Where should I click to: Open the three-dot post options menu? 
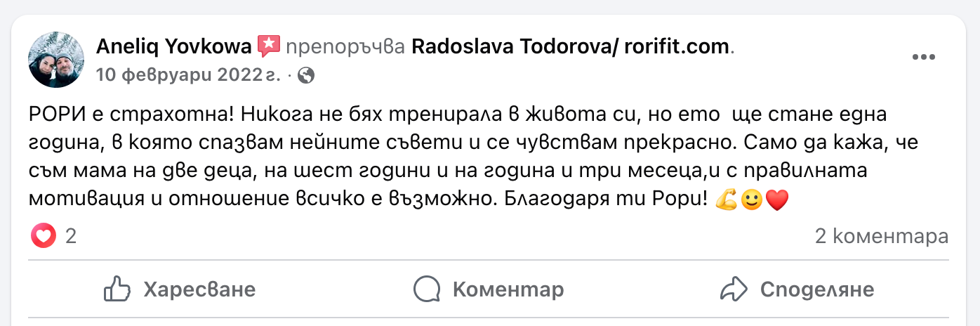924,58
